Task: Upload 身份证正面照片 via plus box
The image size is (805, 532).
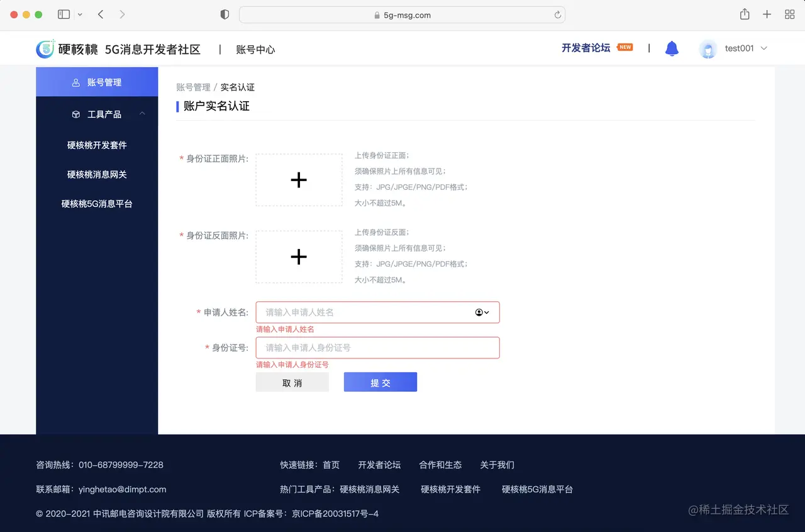Action: [x=299, y=180]
